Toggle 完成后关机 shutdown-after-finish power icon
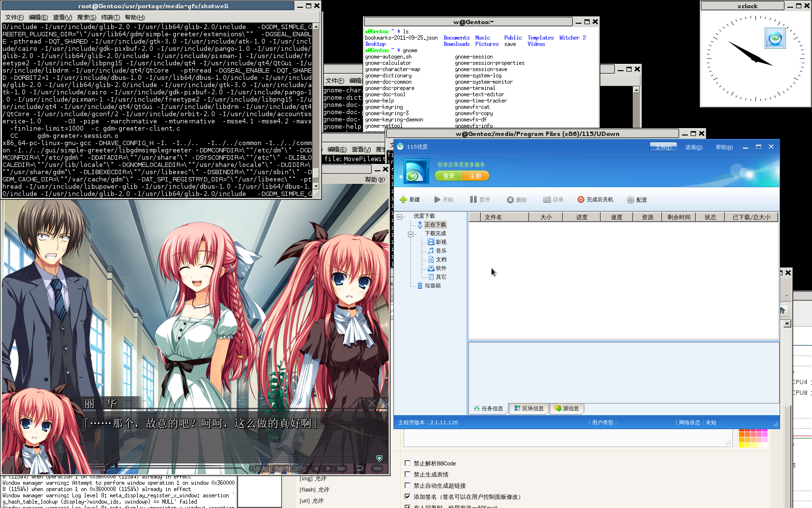The image size is (812, 508). 581,199
